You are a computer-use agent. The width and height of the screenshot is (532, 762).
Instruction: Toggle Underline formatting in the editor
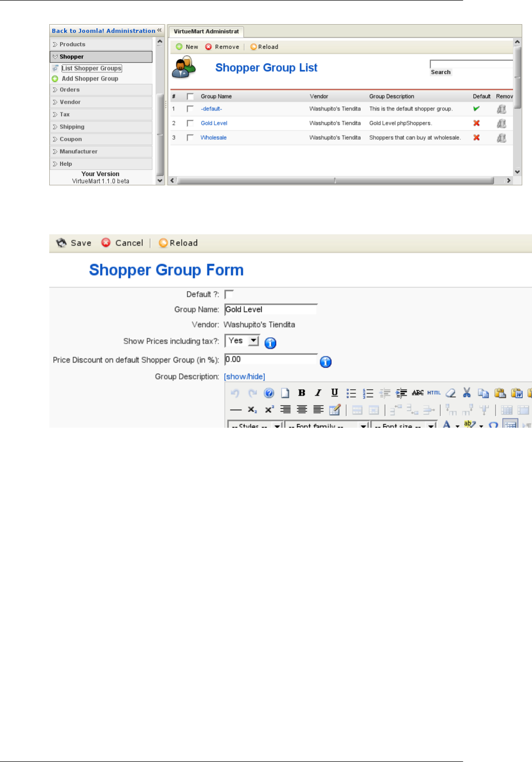pos(334,393)
